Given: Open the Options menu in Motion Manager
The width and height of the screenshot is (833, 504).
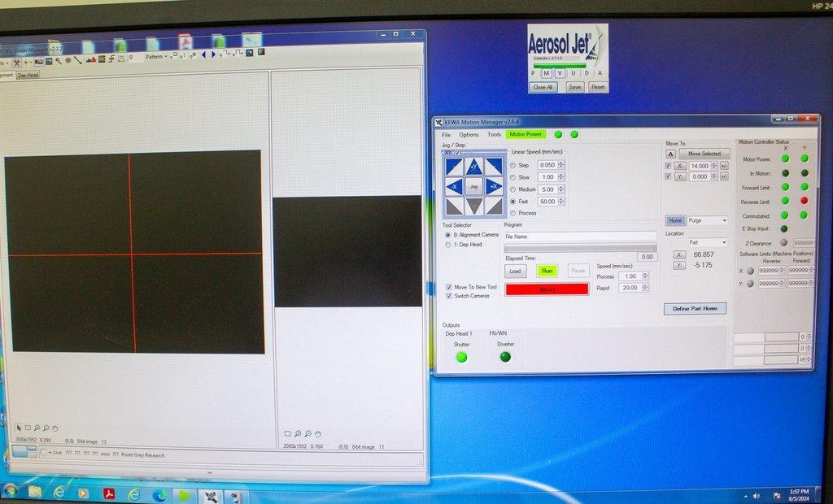Looking at the screenshot, I should point(469,135).
